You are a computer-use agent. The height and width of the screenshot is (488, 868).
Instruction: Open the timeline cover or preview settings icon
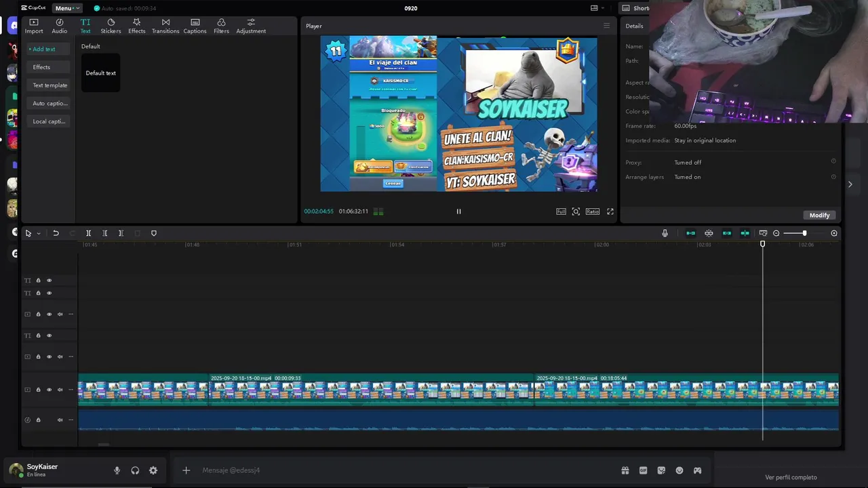coord(763,233)
